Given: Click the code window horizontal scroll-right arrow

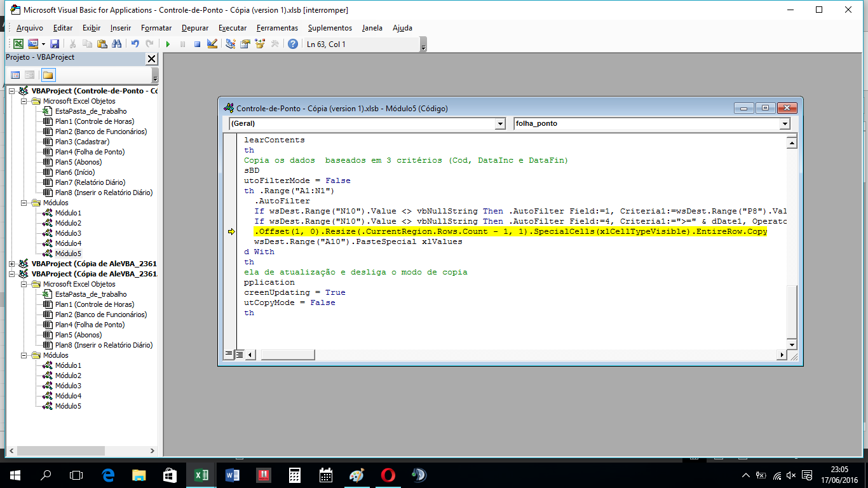Looking at the screenshot, I should pyautogui.click(x=781, y=355).
